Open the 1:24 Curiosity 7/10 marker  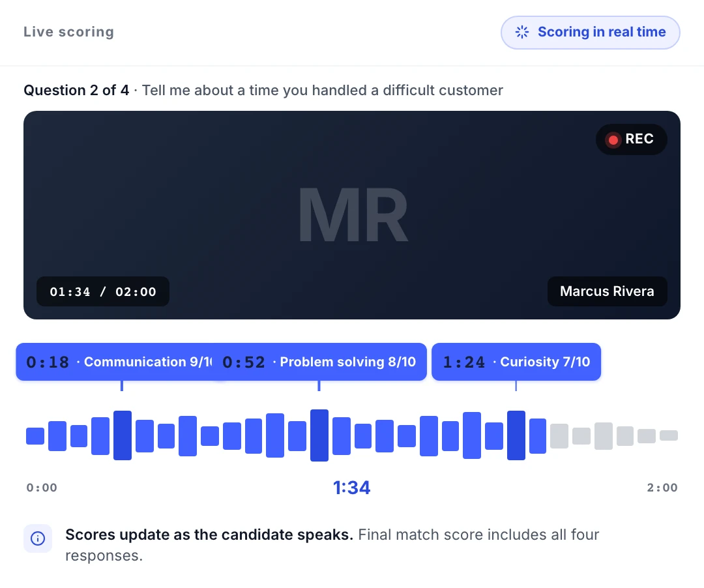tap(516, 362)
